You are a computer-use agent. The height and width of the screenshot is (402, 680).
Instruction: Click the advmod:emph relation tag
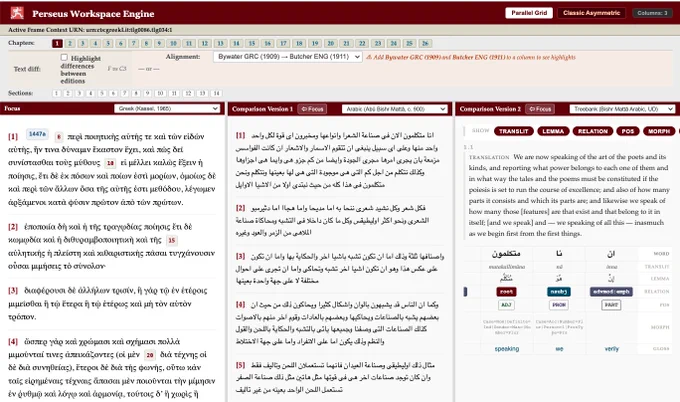(x=611, y=292)
